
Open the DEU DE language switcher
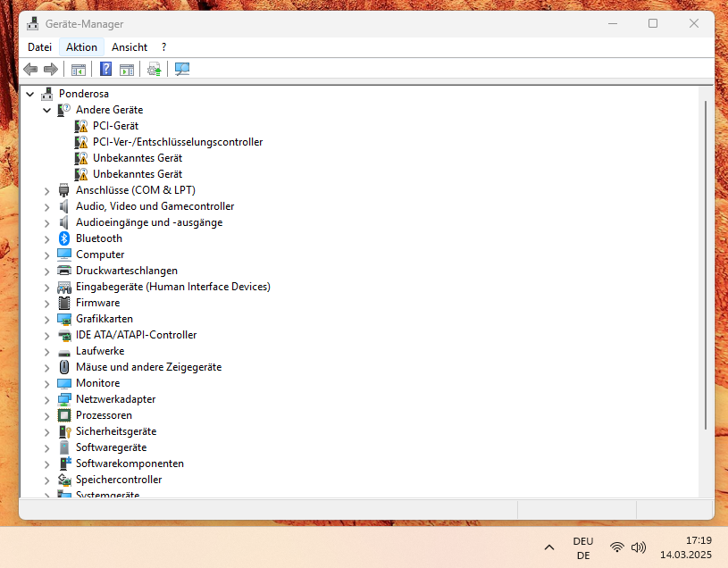coord(583,548)
